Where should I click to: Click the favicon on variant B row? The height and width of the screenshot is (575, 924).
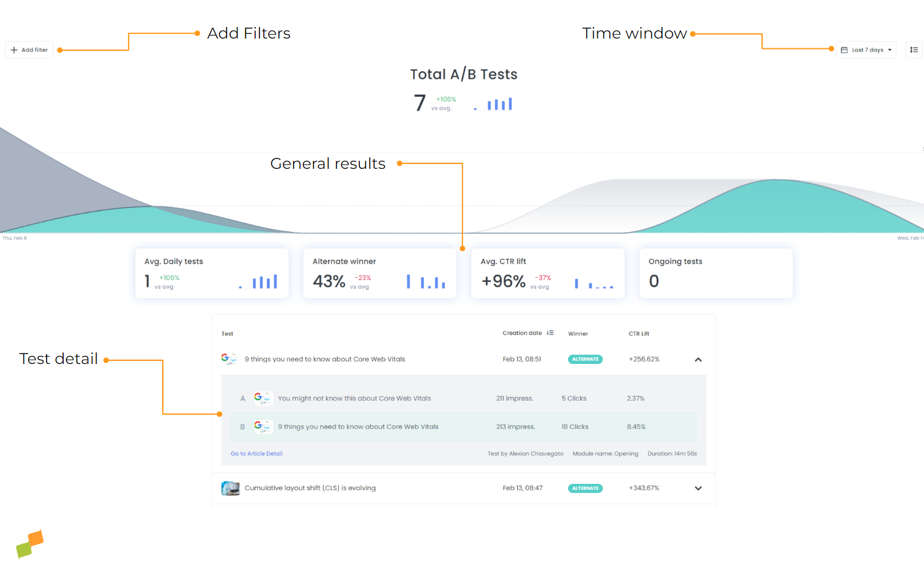pos(263,426)
